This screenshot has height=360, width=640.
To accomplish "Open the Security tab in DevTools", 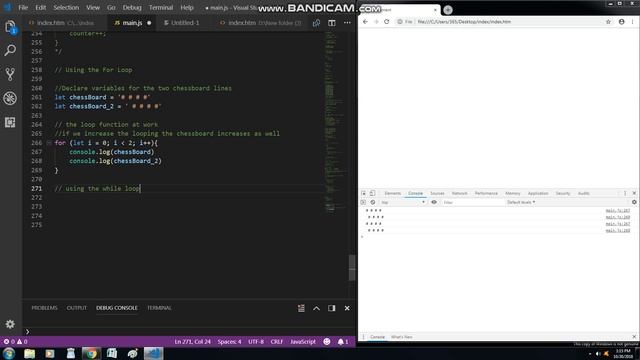I will click(x=562, y=193).
